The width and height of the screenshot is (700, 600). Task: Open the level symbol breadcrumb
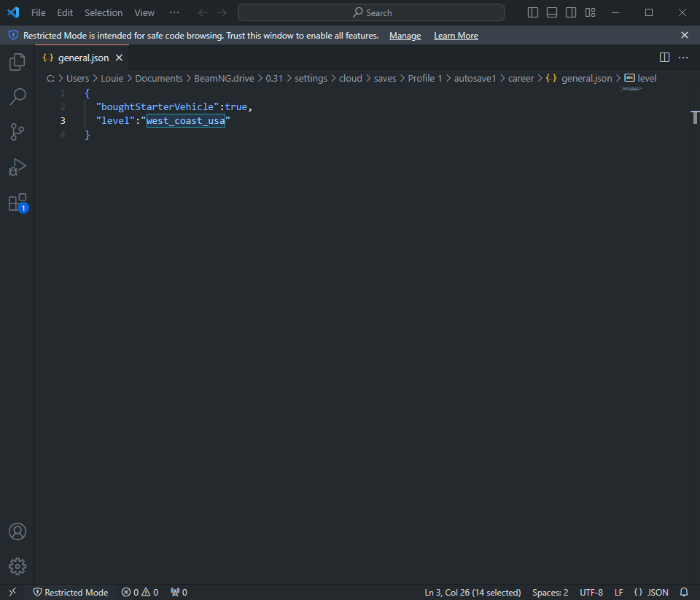click(x=641, y=78)
